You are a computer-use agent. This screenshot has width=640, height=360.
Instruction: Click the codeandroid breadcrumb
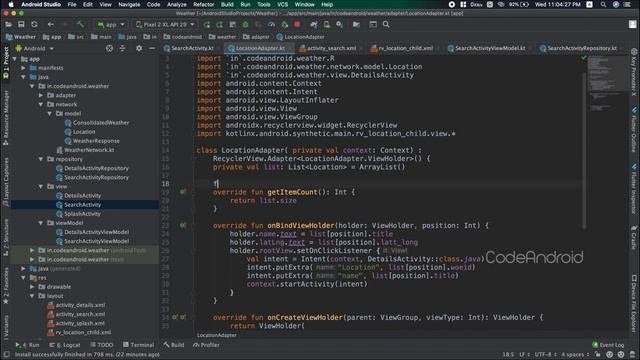click(x=183, y=37)
